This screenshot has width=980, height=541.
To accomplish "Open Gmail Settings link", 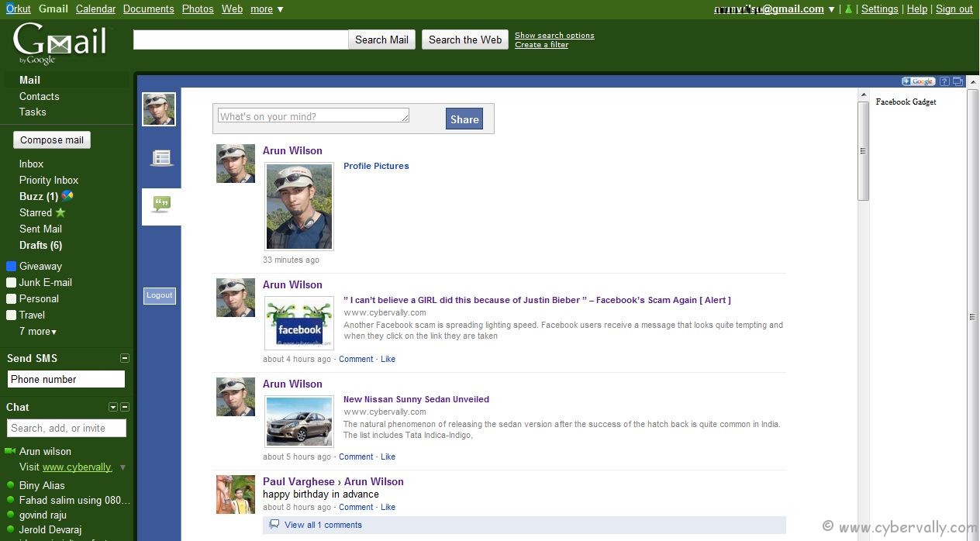I will click(880, 9).
